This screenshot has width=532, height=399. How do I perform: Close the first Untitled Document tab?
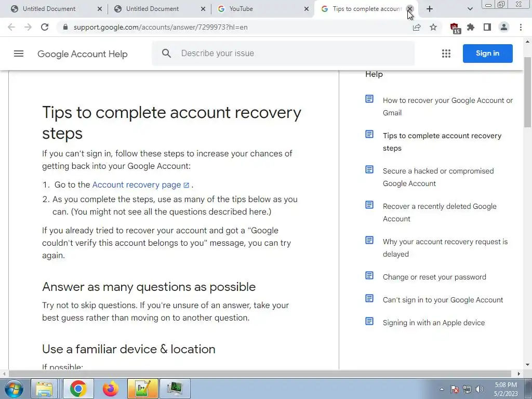[99, 9]
